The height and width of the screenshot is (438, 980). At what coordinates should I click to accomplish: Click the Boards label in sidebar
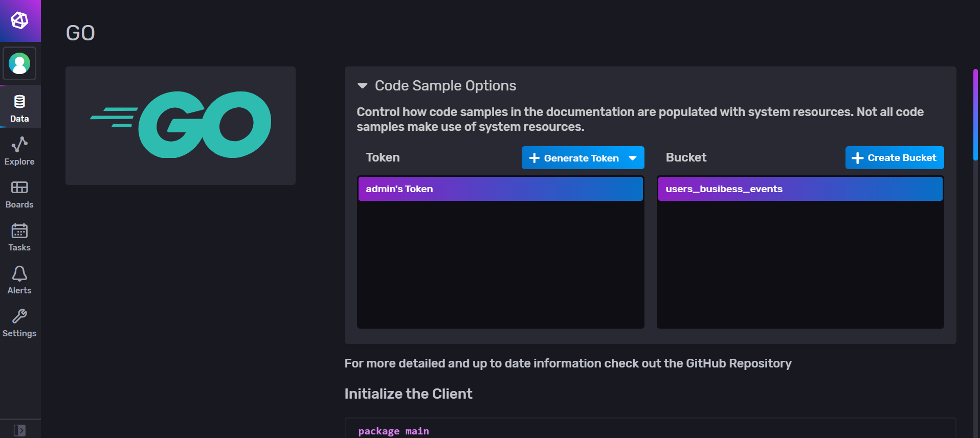point(19,204)
